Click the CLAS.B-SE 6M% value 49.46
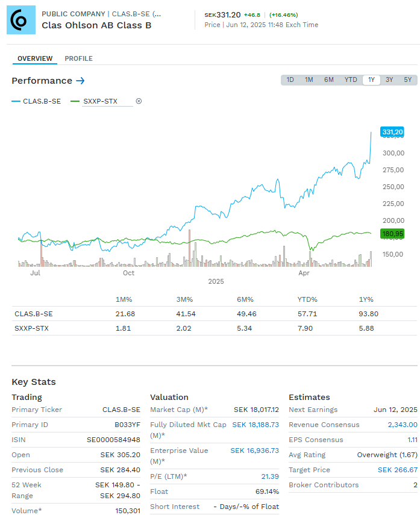This screenshot has width=420, height=515. point(246,314)
